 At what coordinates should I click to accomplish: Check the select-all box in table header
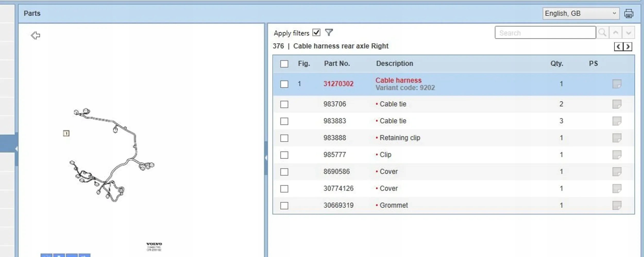[x=284, y=64]
